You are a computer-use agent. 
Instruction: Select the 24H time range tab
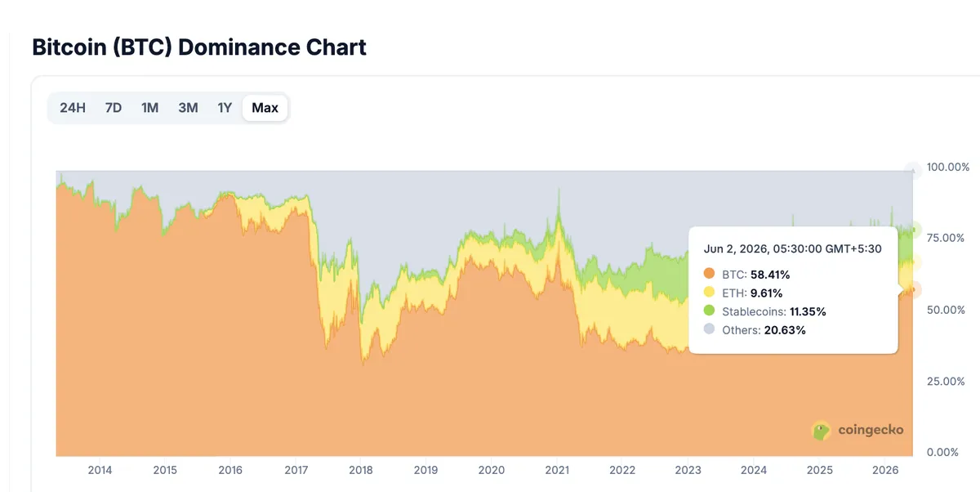click(x=73, y=108)
